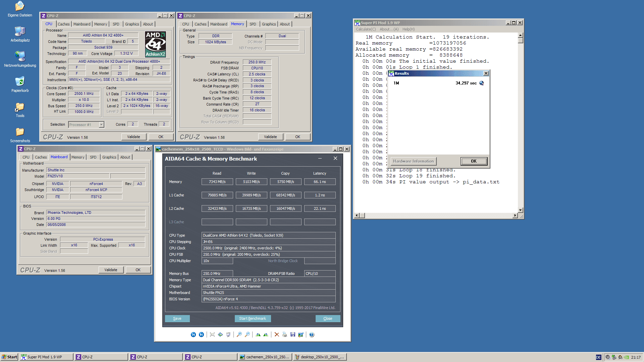644x362 pixels.
Task: Click OK in Super PI Results dialog
Action: coord(474,161)
